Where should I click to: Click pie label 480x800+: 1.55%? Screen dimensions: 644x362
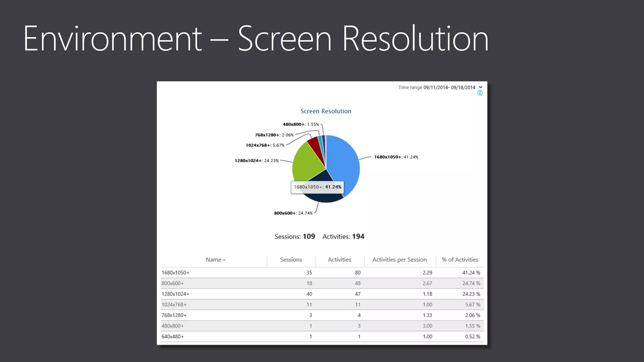301,124
